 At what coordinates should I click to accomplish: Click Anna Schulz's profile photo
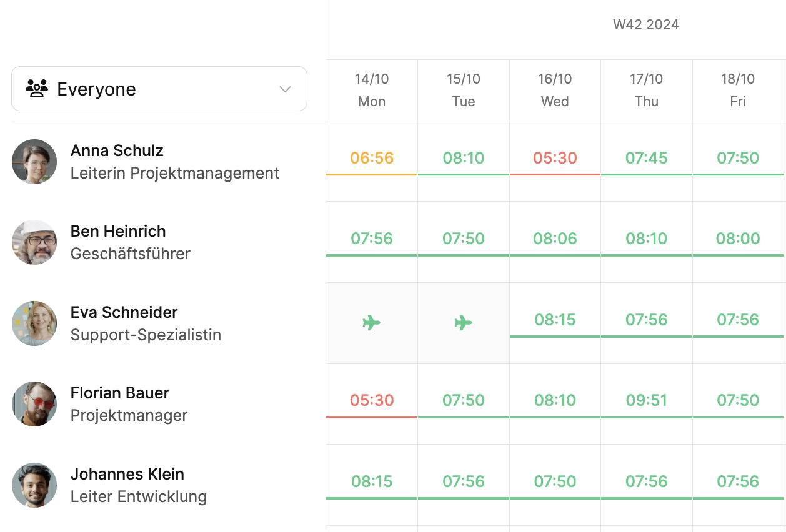tap(34, 162)
